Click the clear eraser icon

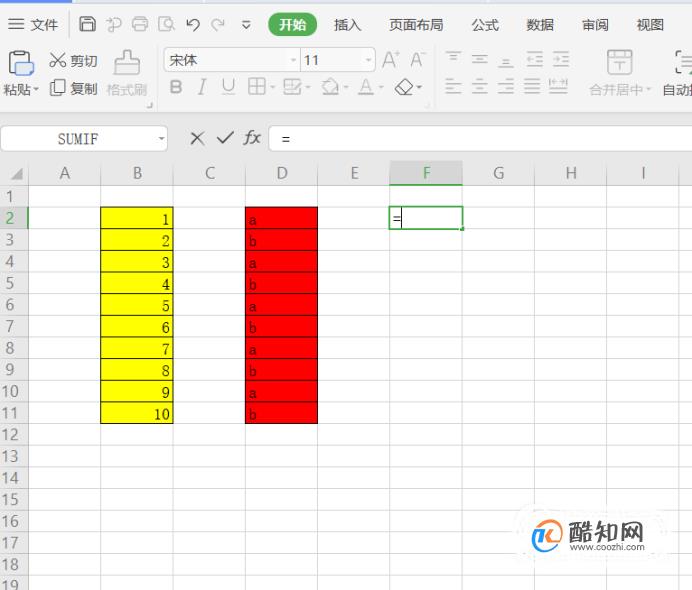click(x=404, y=87)
